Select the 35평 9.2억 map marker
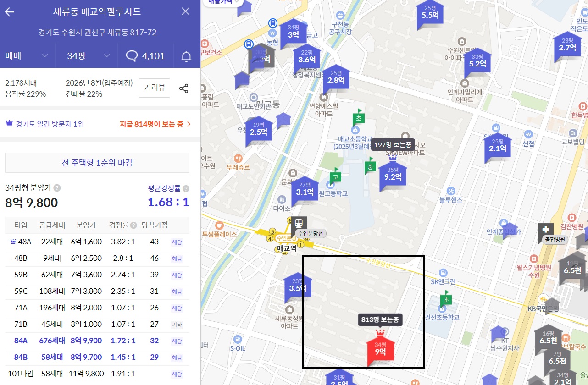Screen dimensions: 588x385 [393, 175]
